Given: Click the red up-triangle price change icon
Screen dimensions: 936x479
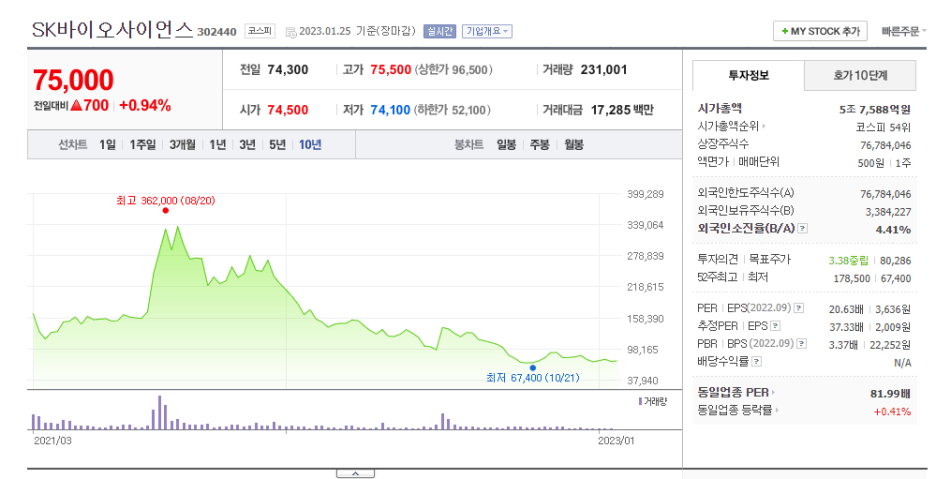Looking at the screenshot, I should 76,106.
